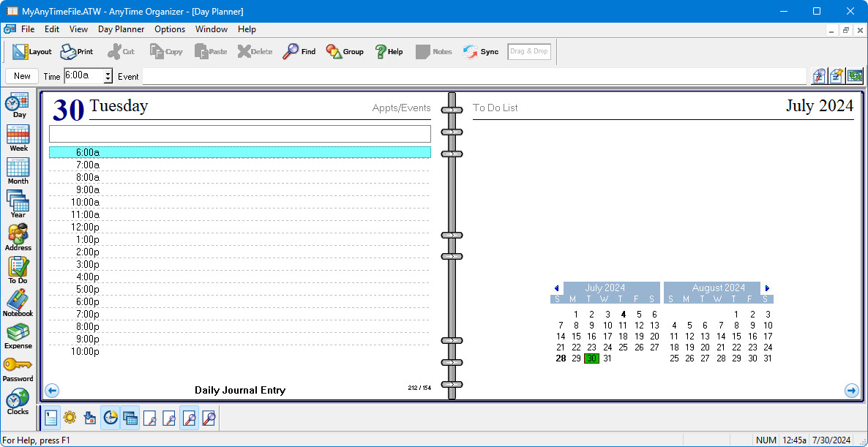Viewport: 868px width, 447px height.
Task: Select the 12:00p time slot
Action: point(240,227)
